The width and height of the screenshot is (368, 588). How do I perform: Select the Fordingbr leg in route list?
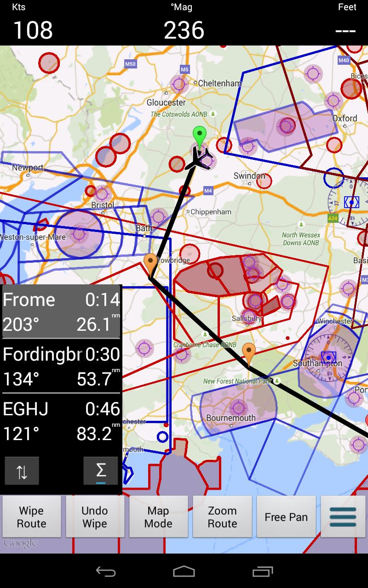point(61,366)
